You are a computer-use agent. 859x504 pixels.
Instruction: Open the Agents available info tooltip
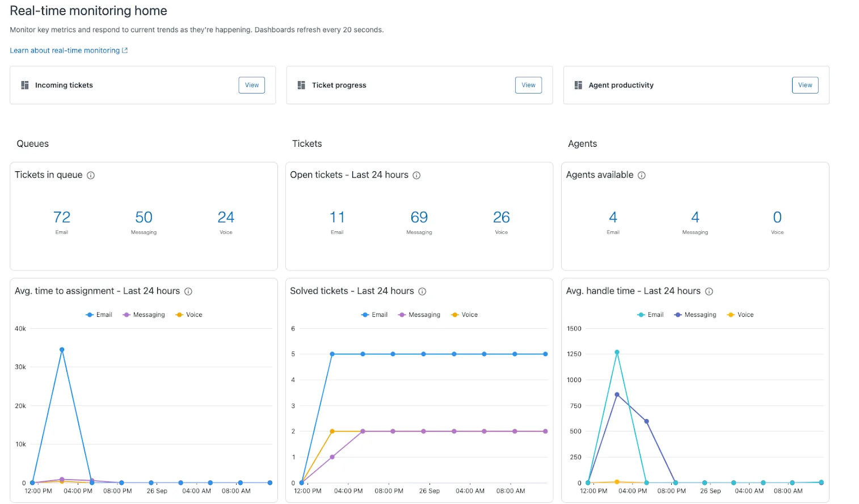point(641,175)
